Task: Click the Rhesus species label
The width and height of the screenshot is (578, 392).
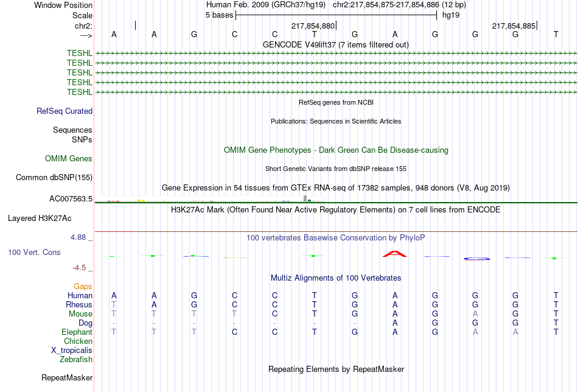Action: [79, 304]
